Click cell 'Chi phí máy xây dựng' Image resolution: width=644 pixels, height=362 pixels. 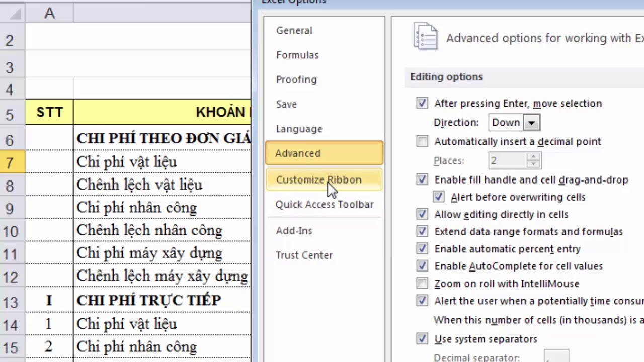point(162,253)
